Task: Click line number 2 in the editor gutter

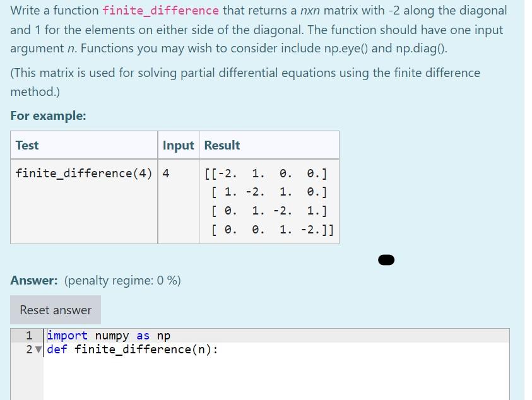Action: (x=28, y=349)
